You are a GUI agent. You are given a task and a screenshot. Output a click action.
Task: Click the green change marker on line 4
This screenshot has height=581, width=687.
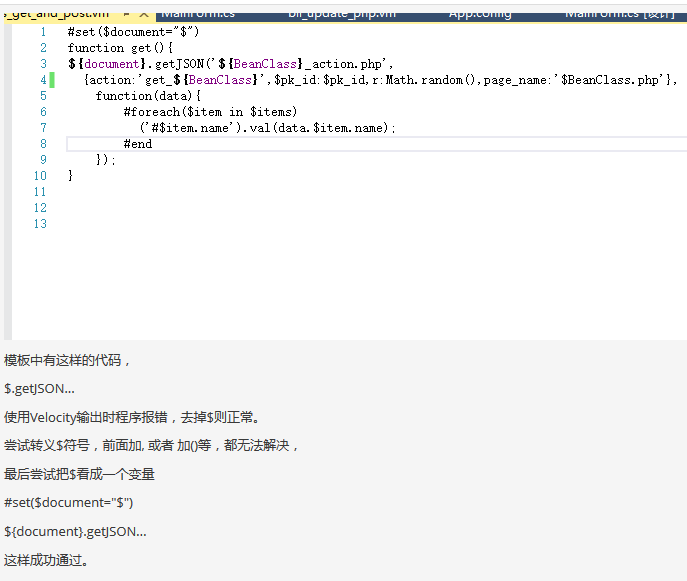52,80
